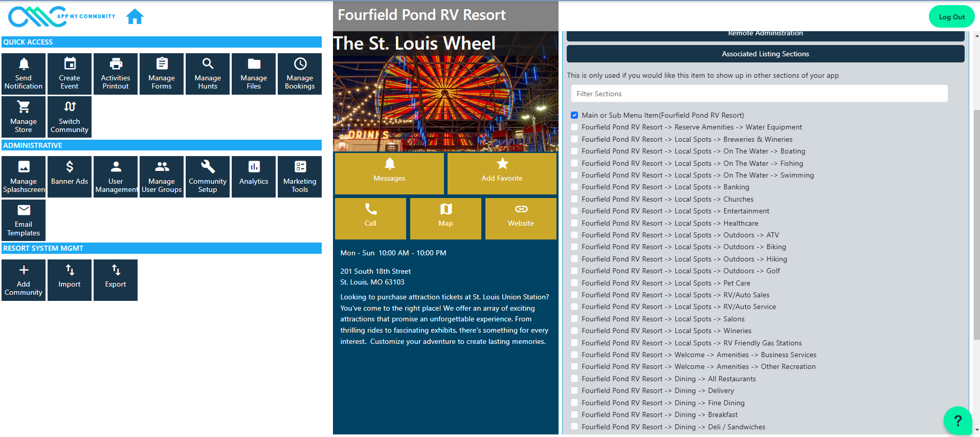Viewport: 980px width, 437px height.
Task: Check Local Spots -> Healthcare
Action: pyautogui.click(x=574, y=223)
